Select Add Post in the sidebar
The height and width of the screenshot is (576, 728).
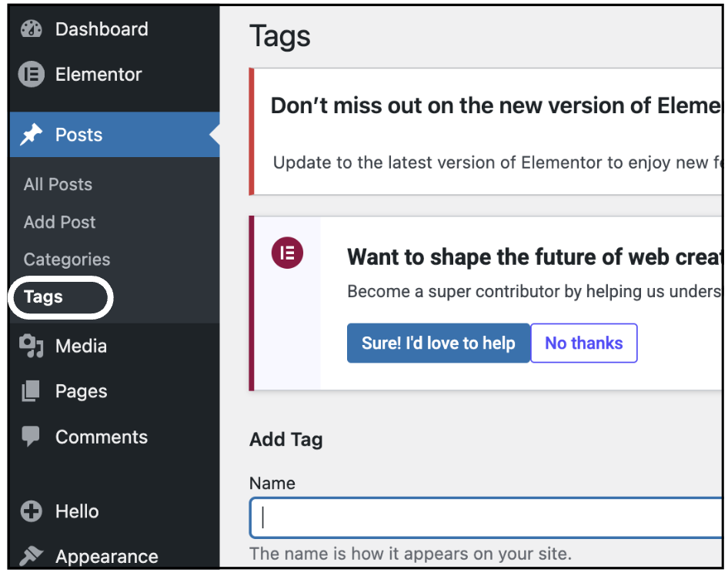point(59,222)
